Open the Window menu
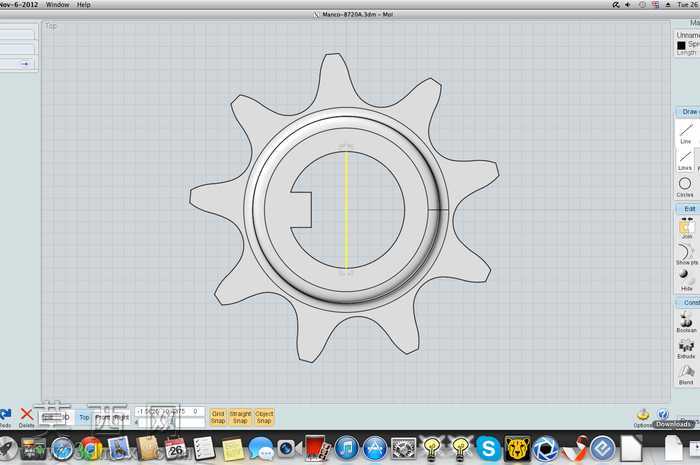Viewport: 700px width, 465px height. [x=58, y=4]
